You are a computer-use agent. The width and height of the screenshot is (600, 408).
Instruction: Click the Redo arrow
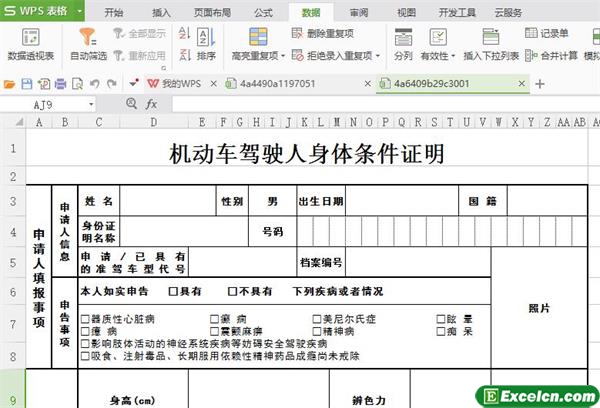[112, 84]
